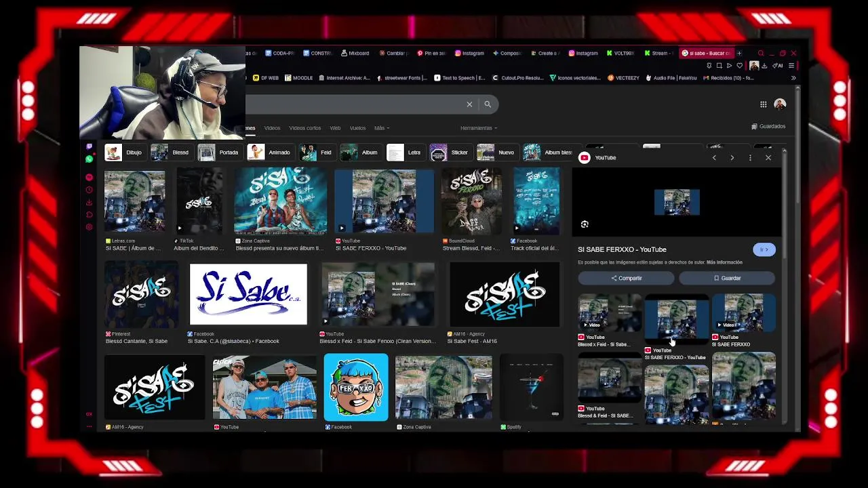The width and height of the screenshot is (868, 488).
Task: Switch to the Vuelos tab
Action: click(357, 128)
